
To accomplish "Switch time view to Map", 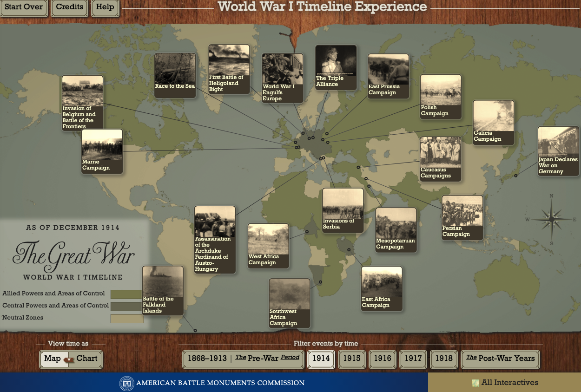I will click(53, 359).
